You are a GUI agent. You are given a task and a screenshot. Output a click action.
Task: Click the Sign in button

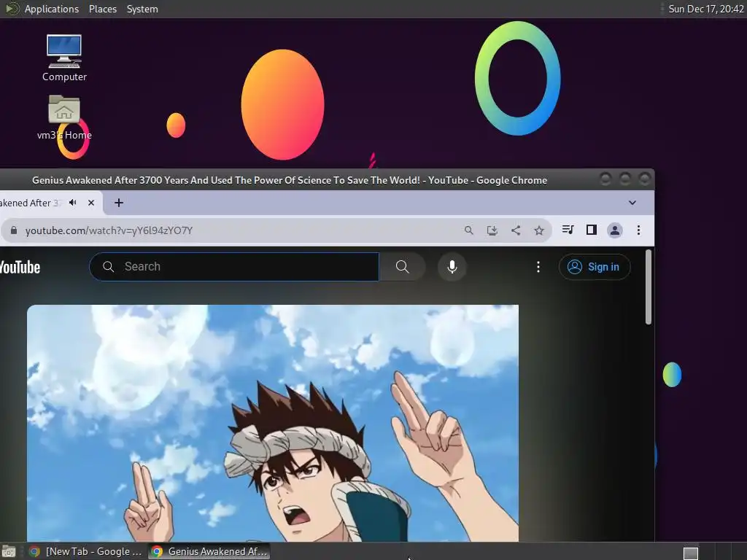pos(594,267)
